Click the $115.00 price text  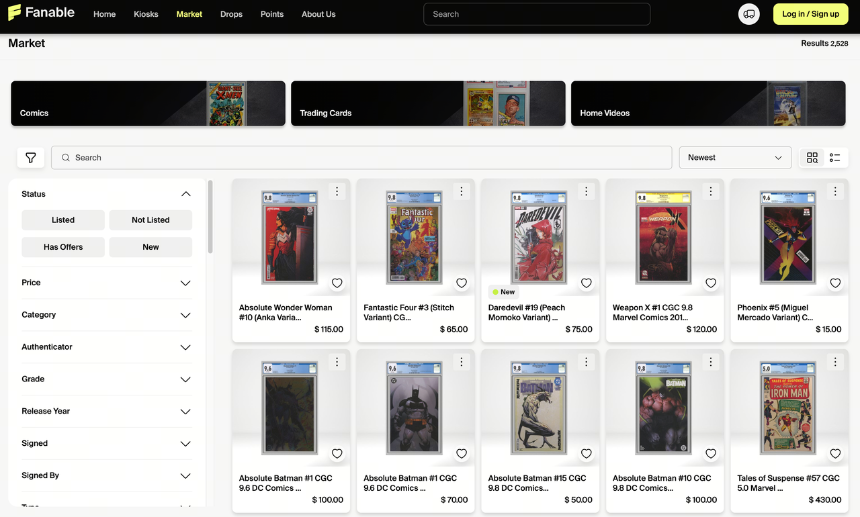pos(329,329)
